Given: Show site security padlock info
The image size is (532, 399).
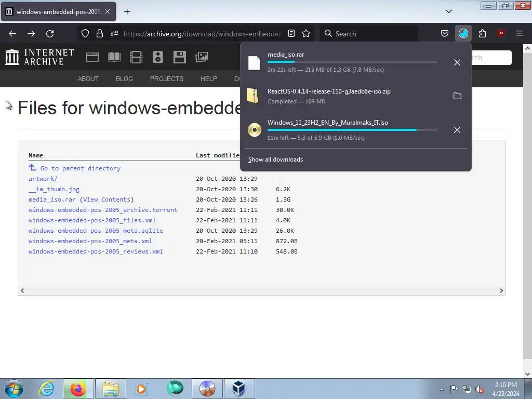Looking at the screenshot, I should 99,34.
